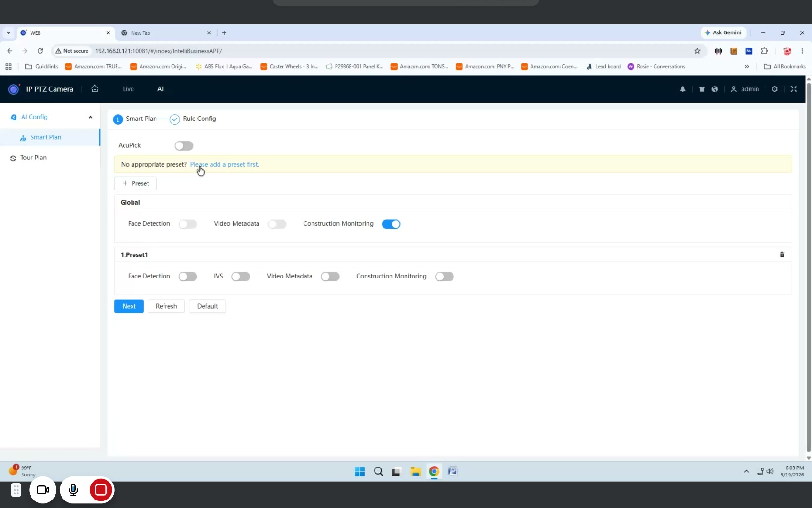The image size is (812, 508).
Task: Open the taskbar volume icon
Action: pyautogui.click(x=770, y=471)
